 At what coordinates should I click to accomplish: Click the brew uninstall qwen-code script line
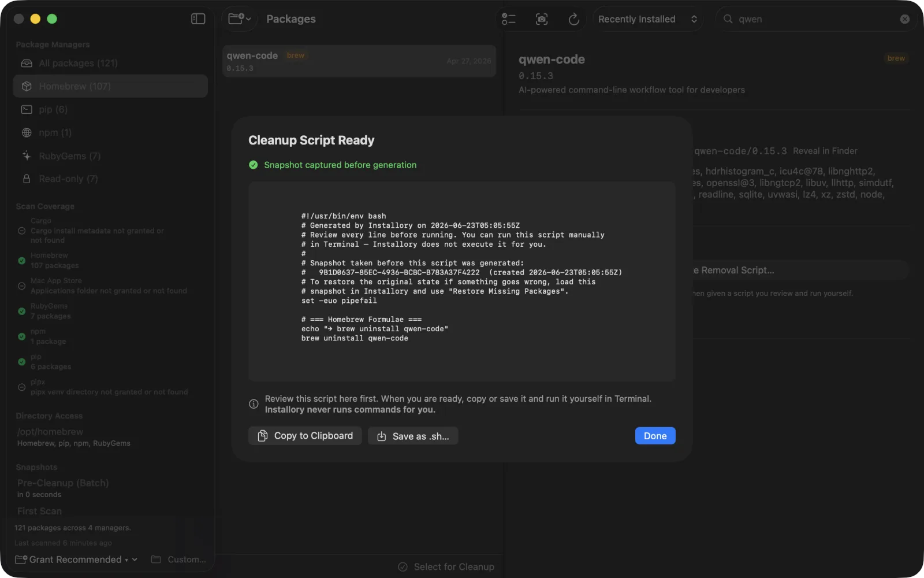pyautogui.click(x=355, y=338)
